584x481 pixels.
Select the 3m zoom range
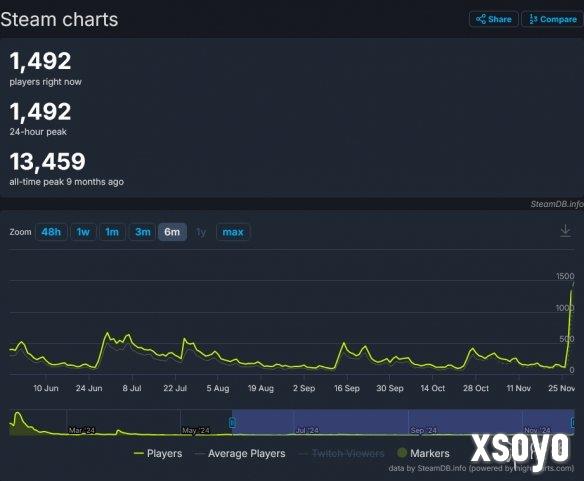point(143,232)
